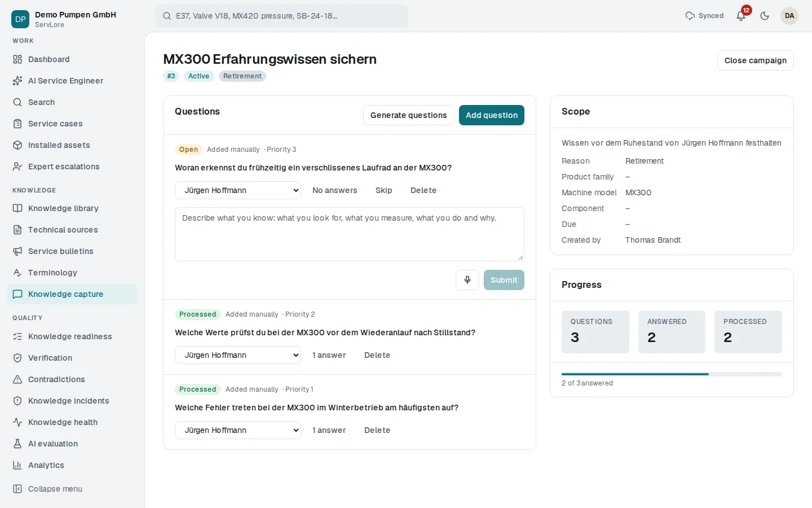Open assignee dropdown for Wiederanlauf question
This screenshot has height=508, width=812.
tap(238, 355)
